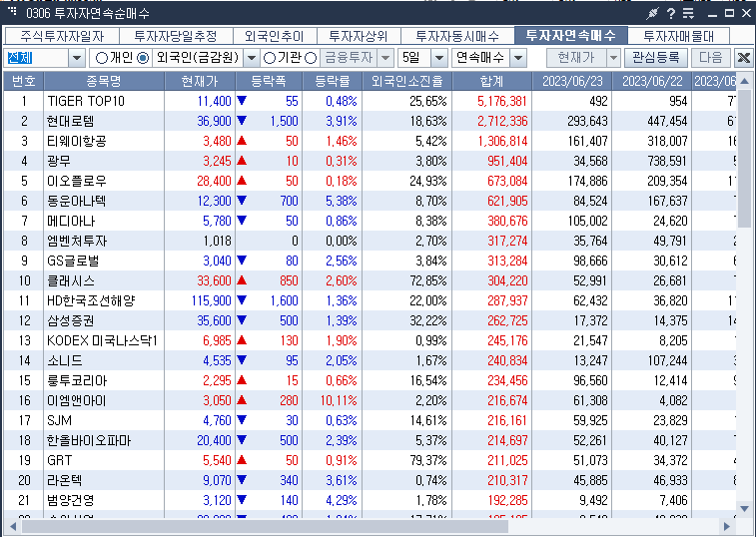Select the TIGER TOP10 row name
This screenshot has width=756, height=537.
click(x=86, y=101)
